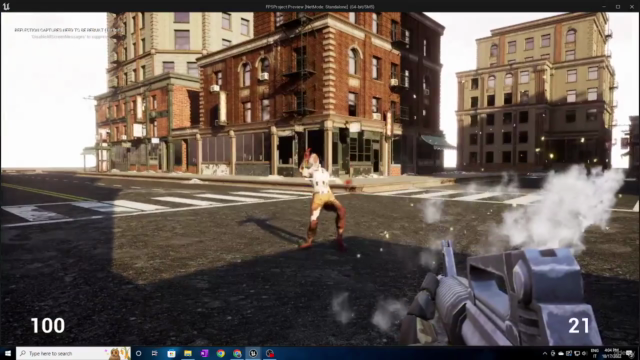Click the 'Type here to search' taskbar box
This screenshot has height=360, width=640.
pos(73,353)
